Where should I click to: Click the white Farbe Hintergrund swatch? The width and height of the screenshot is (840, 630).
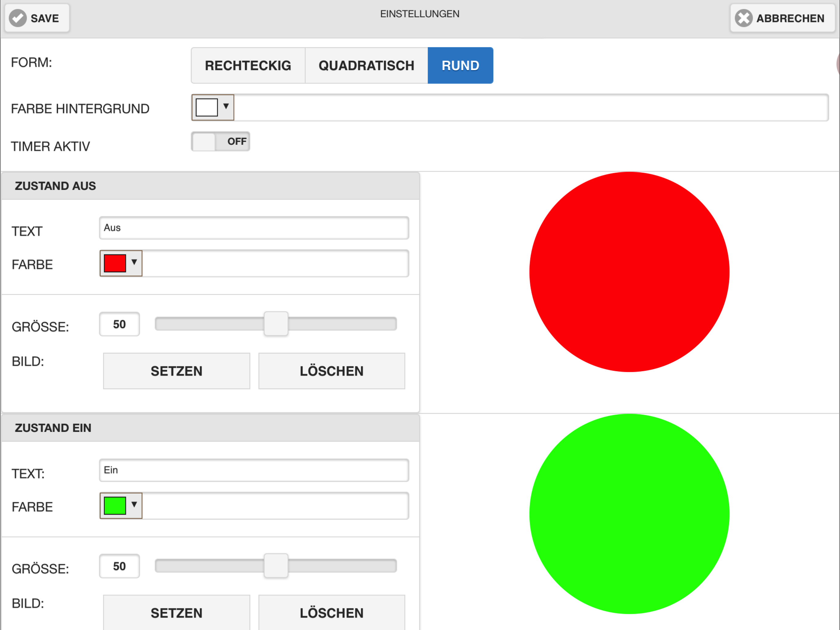pyautogui.click(x=207, y=108)
